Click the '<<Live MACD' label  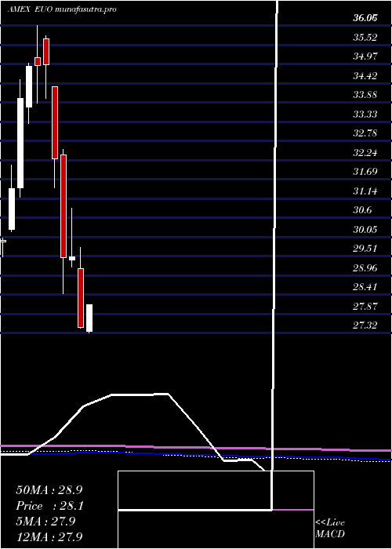(330, 528)
